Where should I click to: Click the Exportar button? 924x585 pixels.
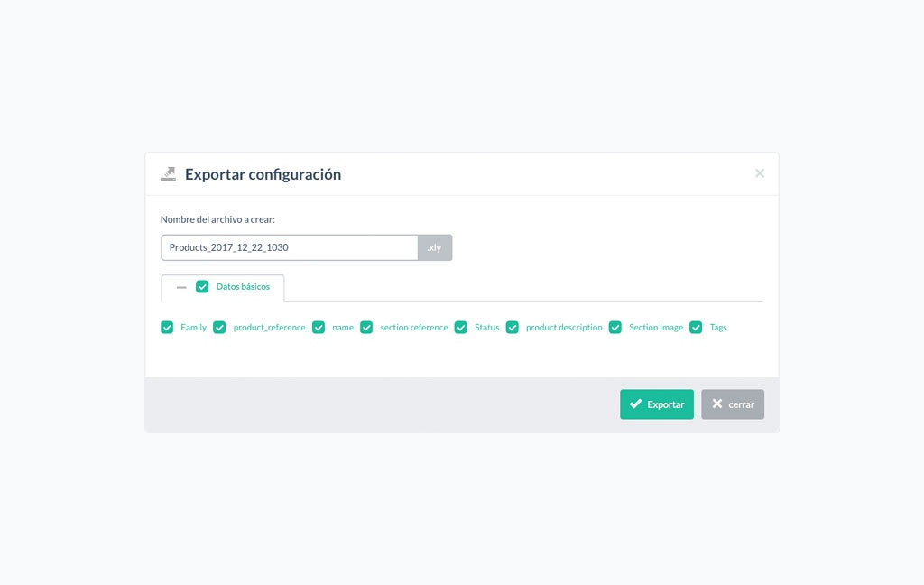coord(657,404)
